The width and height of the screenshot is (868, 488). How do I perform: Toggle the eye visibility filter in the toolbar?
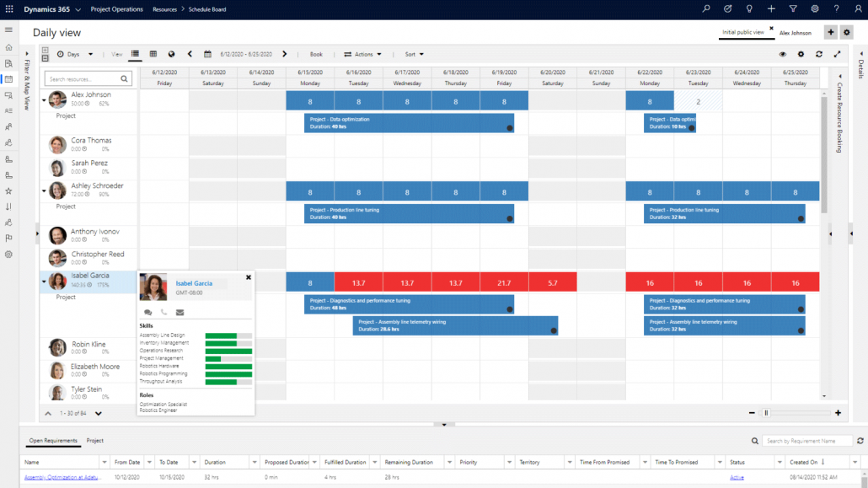tap(782, 54)
